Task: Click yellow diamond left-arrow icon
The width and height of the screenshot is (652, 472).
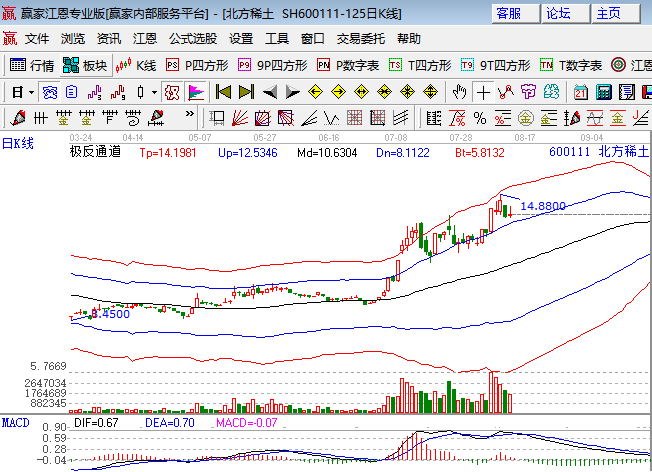Action: [x=316, y=92]
